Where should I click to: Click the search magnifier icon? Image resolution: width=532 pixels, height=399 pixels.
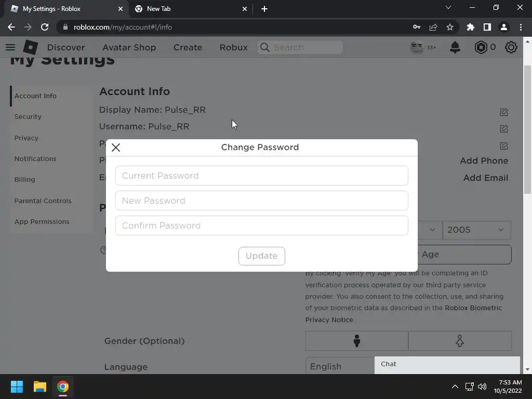(264, 47)
